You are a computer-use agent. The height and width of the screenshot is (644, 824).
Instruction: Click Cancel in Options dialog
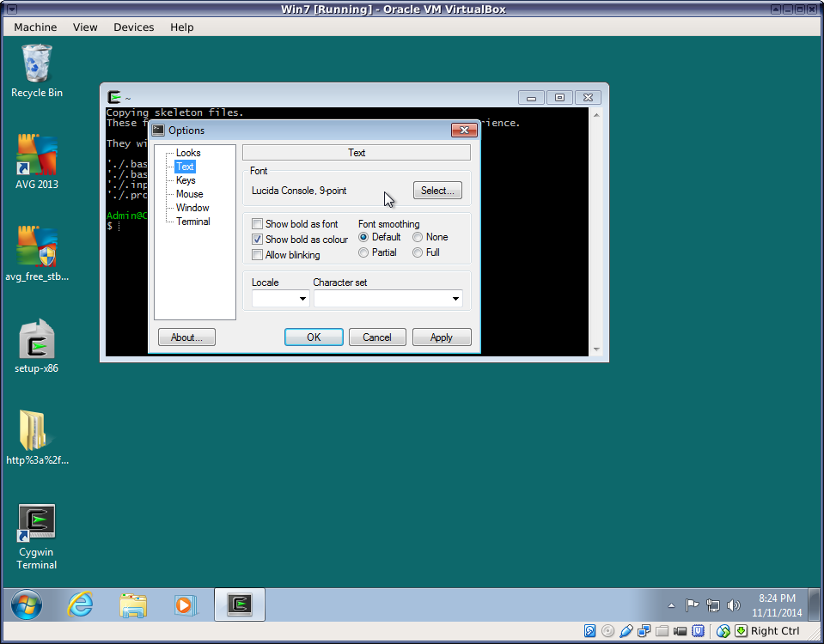point(377,337)
